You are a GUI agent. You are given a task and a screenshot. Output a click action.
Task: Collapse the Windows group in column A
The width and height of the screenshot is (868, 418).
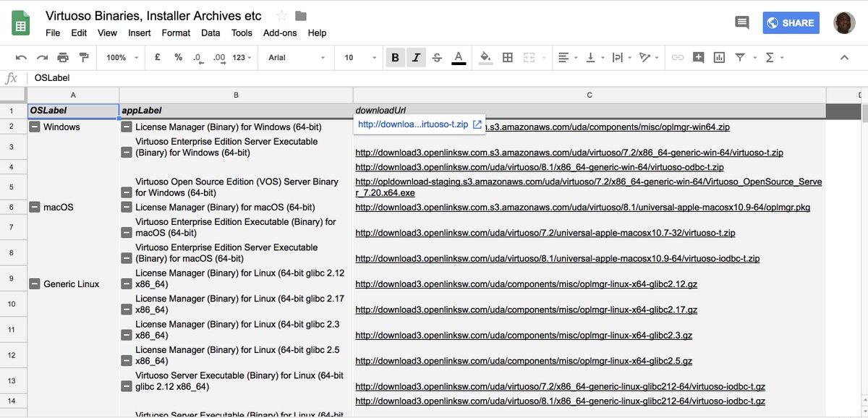click(x=34, y=127)
